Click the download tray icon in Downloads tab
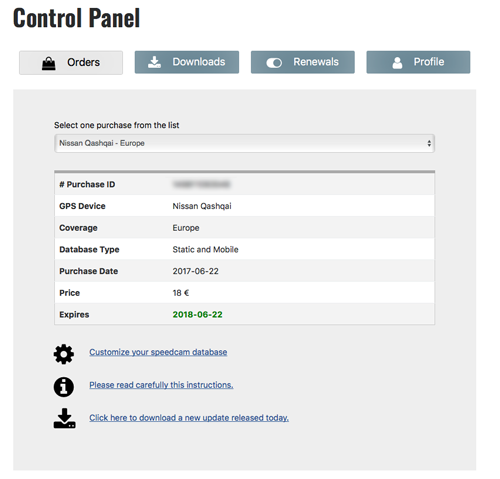The height and width of the screenshot is (479, 500). coord(154,62)
